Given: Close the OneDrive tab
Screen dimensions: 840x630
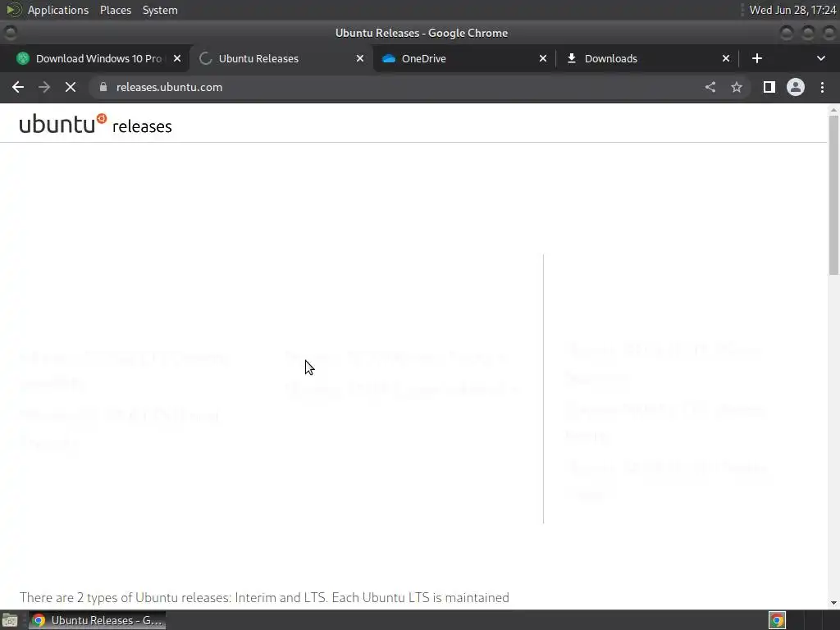Looking at the screenshot, I should pos(543,58).
